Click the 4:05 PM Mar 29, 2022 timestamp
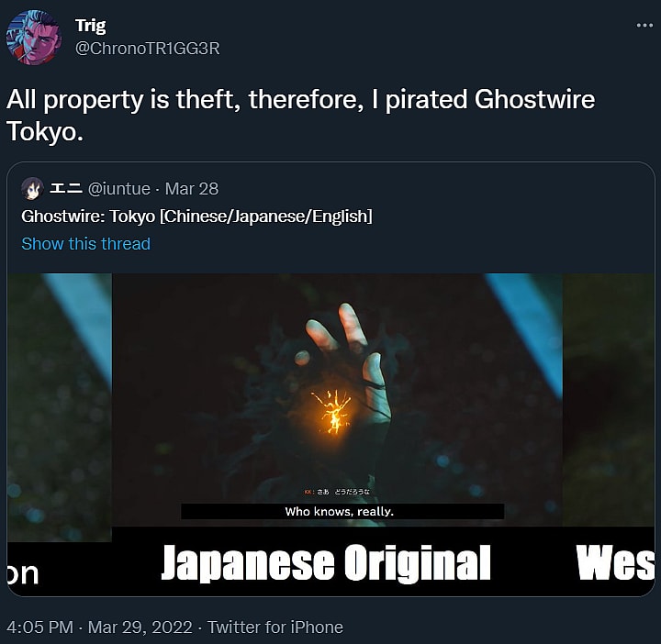Viewport: 661px width, 644px height. (x=99, y=627)
